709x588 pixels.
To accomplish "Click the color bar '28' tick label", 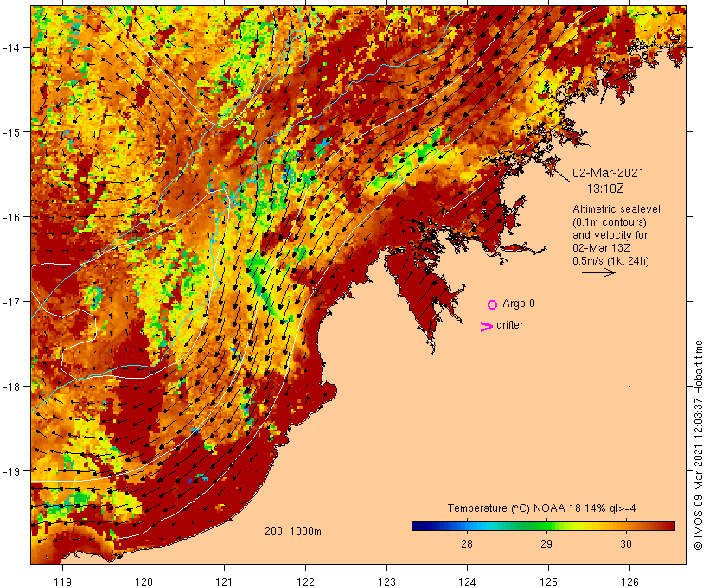I will (x=467, y=545).
